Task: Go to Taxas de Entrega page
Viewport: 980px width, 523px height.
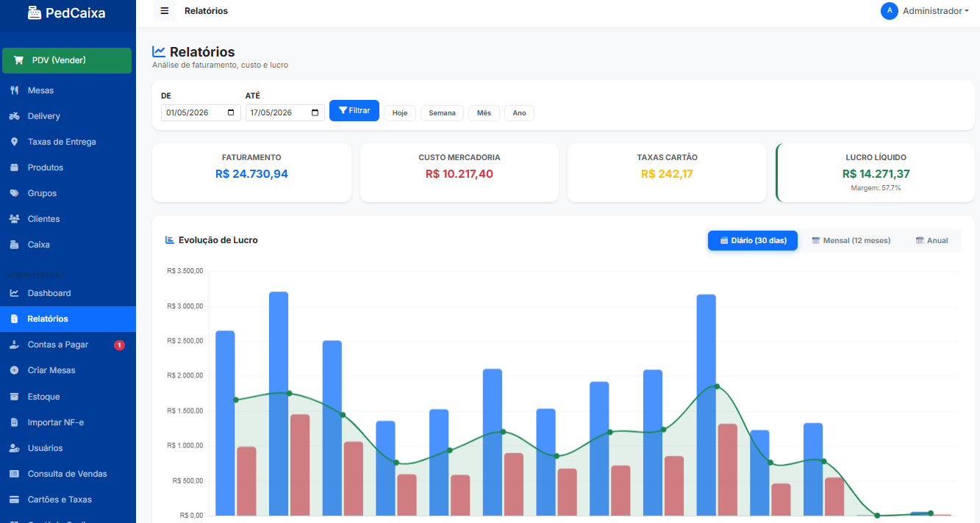Action: [x=68, y=142]
